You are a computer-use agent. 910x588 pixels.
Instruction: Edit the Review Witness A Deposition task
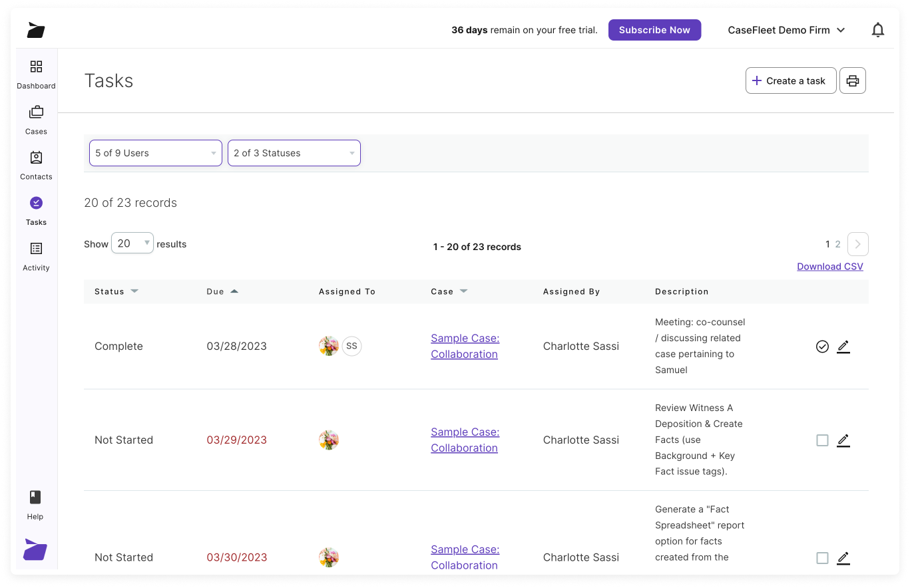pos(843,440)
